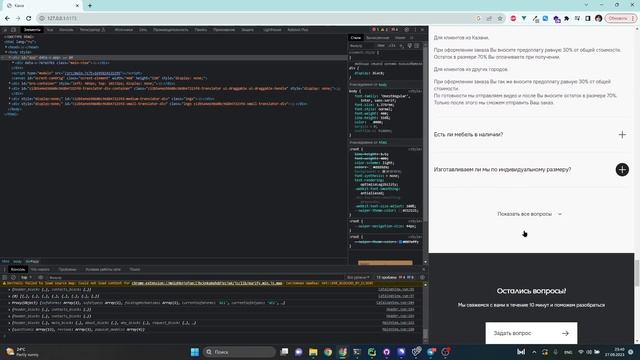The height and width of the screenshot is (360, 640).
Task: Toggle the console live expression eye icon
Action: coord(40,278)
